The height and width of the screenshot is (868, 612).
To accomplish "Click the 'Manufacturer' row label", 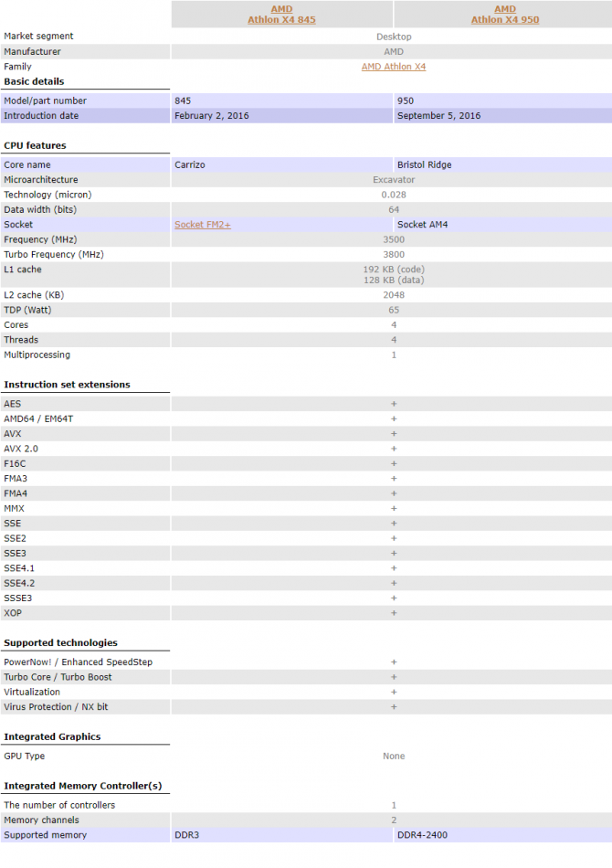I will (x=32, y=51).
